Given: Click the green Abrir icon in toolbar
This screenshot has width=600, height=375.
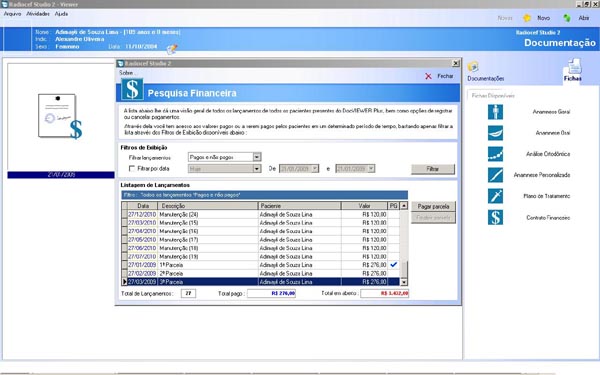Looking at the screenshot, I should 567,18.
